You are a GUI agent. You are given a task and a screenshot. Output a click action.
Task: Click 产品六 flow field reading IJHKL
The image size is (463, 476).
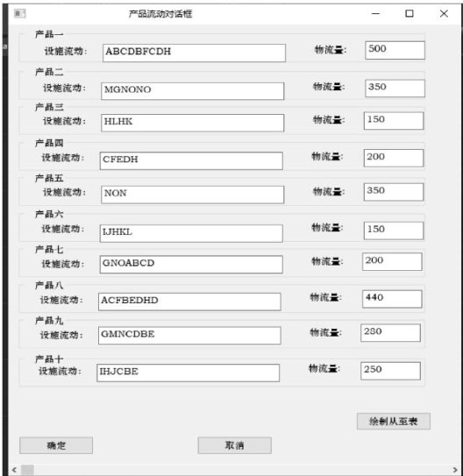tap(191, 233)
